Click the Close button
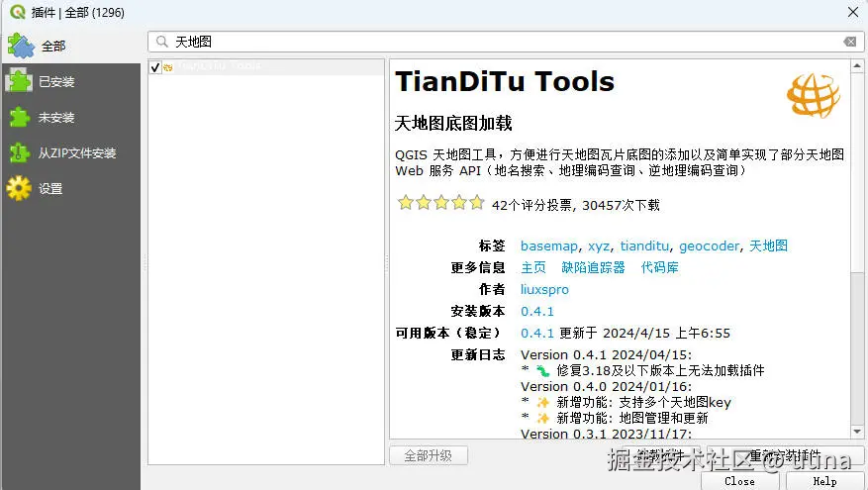 (x=739, y=481)
